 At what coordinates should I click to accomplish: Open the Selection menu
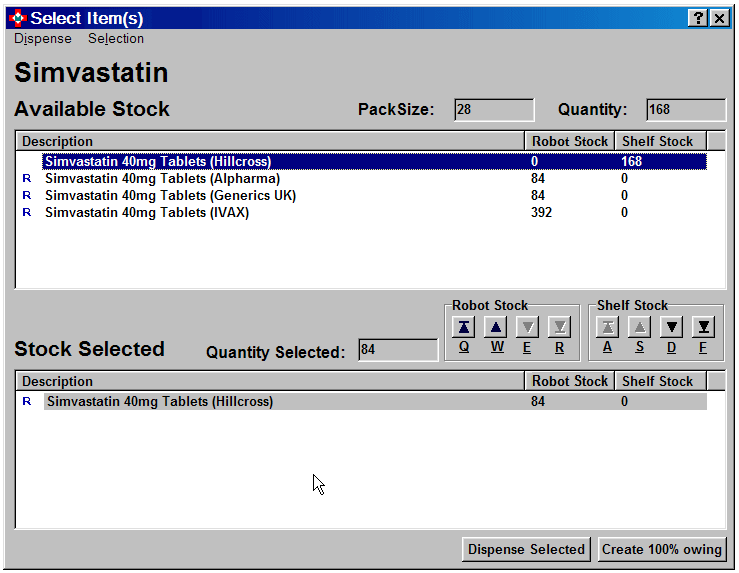[116, 39]
